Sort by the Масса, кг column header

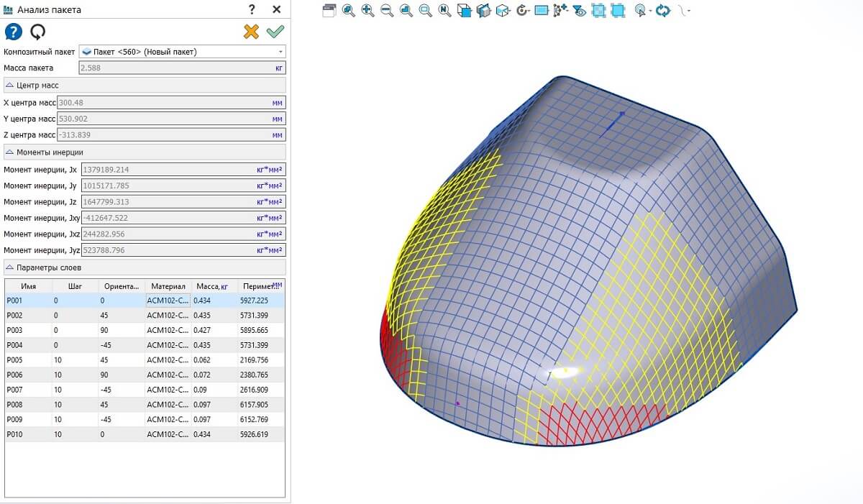pos(215,286)
